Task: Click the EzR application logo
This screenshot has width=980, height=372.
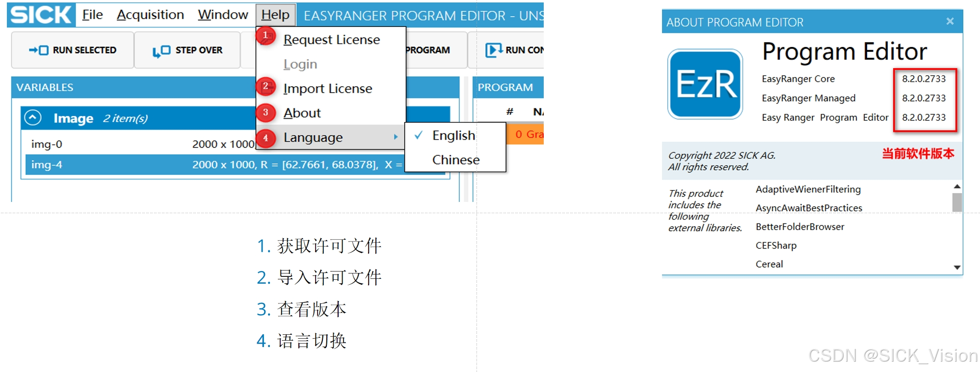Action: coord(705,84)
